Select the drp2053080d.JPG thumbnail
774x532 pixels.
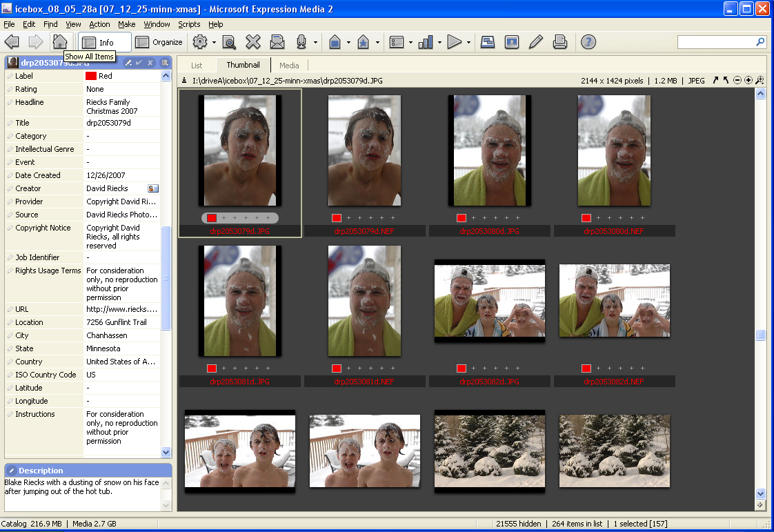tap(490, 151)
